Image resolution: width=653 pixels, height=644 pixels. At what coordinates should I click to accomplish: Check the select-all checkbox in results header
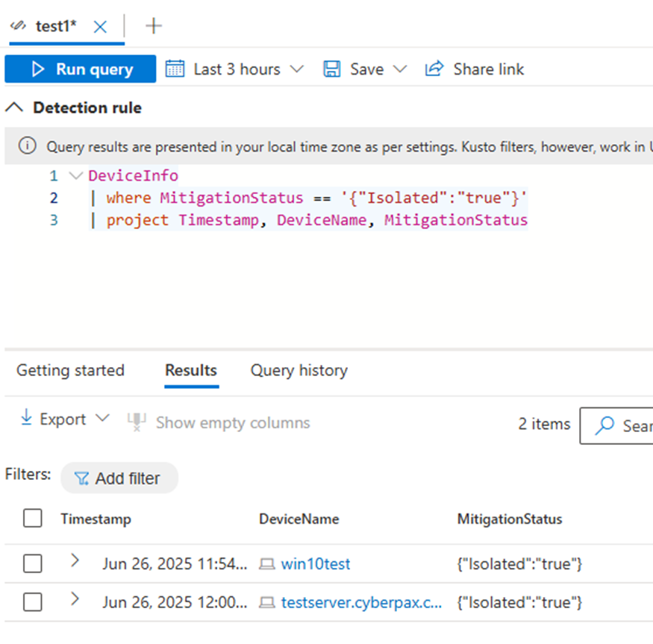tap(32, 518)
